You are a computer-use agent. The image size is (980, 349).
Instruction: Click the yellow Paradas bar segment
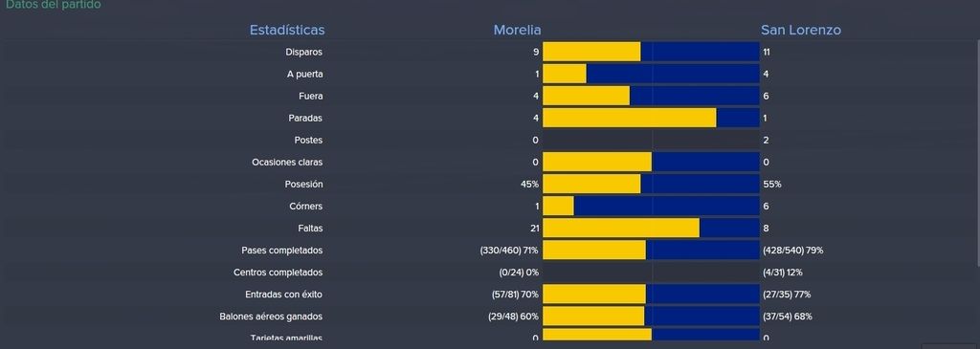[630, 118]
